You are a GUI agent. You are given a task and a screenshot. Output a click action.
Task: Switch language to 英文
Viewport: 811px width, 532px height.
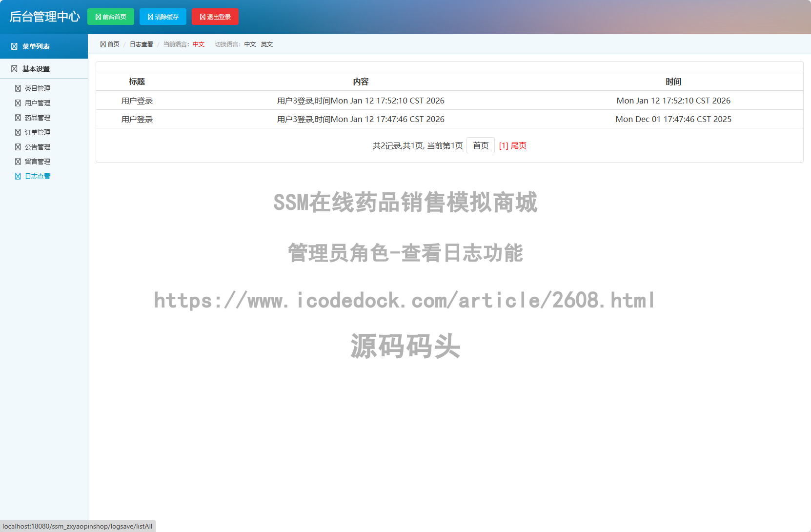(x=266, y=44)
